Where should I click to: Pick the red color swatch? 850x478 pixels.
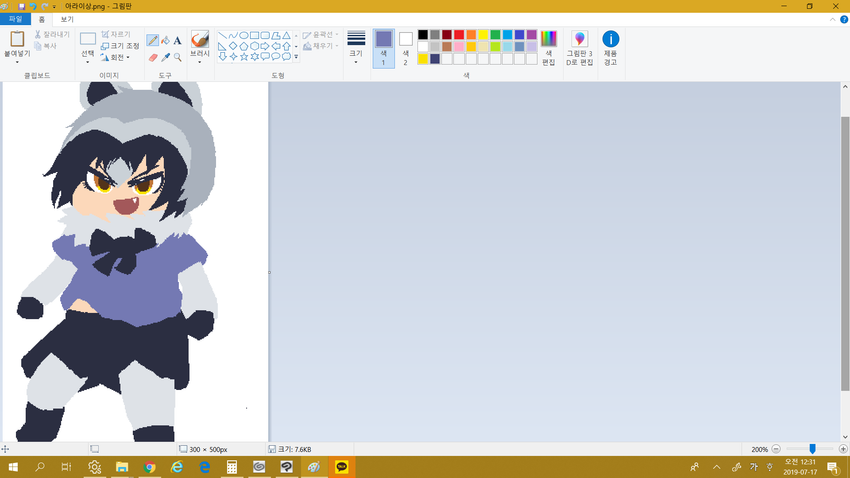pos(459,35)
